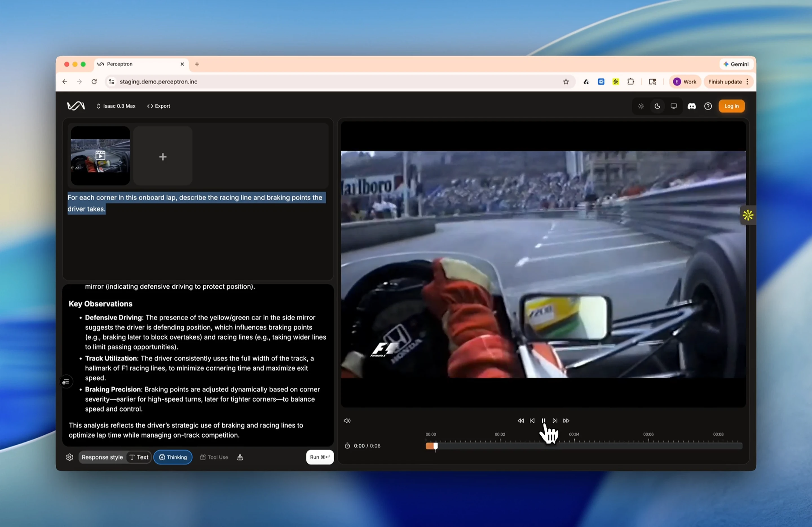
Task: Skip to previous frame
Action: pos(532,421)
